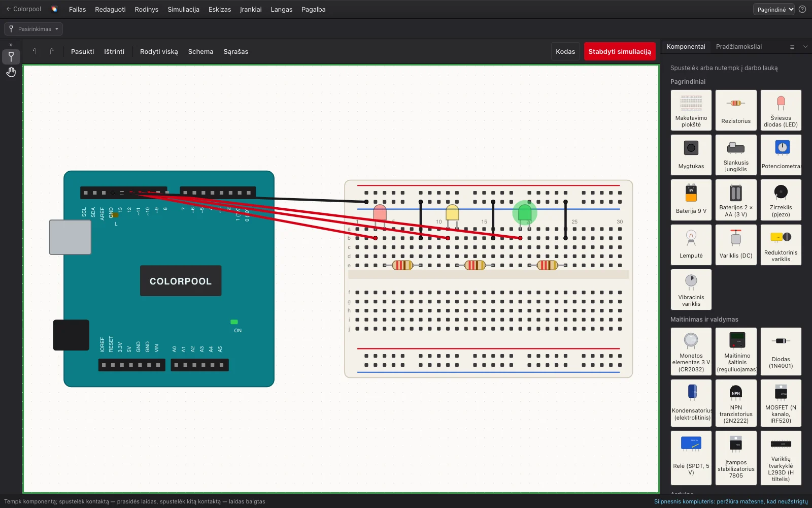This screenshot has height=508, width=812.
Task: Select the red LED on breadboard
Action: (380, 212)
